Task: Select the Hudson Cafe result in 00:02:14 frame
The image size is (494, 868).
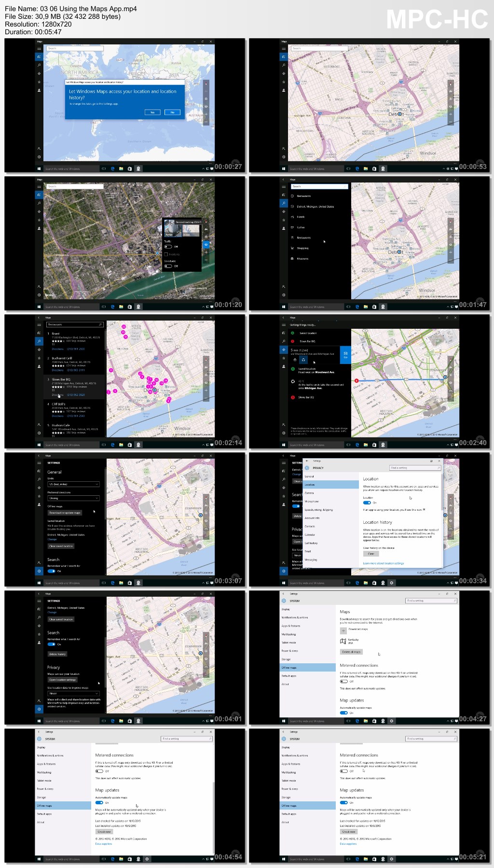Action: (x=74, y=429)
